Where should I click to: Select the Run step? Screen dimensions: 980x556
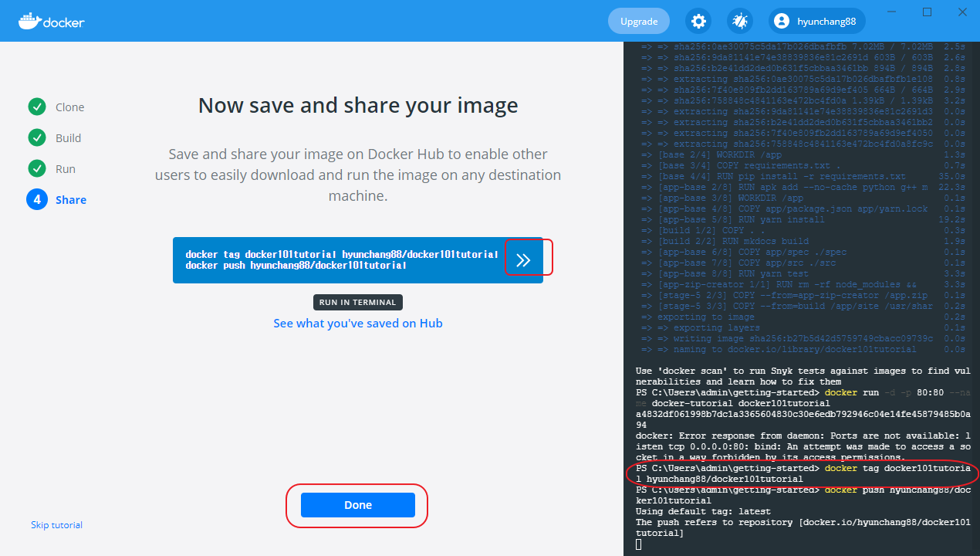[51, 169]
